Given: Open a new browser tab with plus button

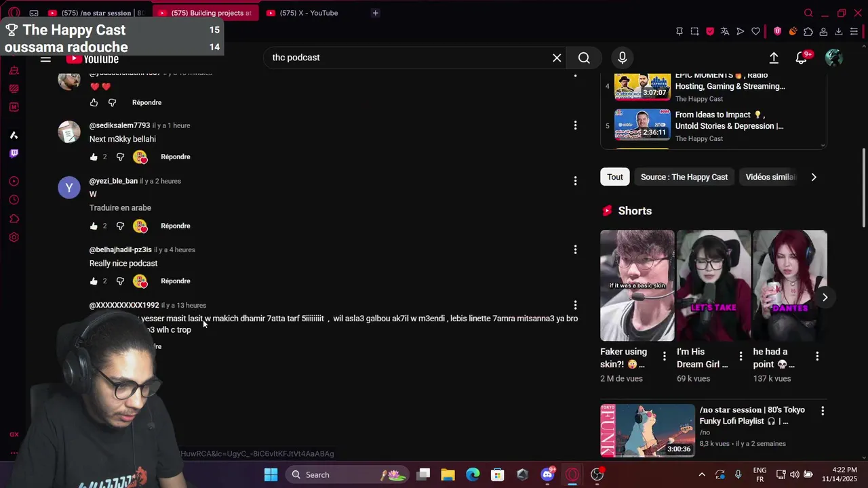Looking at the screenshot, I should point(375,13).
